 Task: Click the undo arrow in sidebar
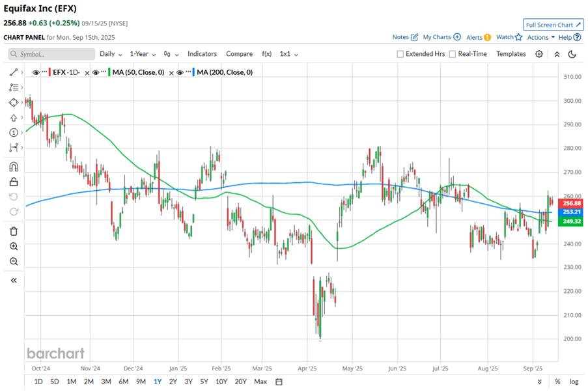coord(14,197)
